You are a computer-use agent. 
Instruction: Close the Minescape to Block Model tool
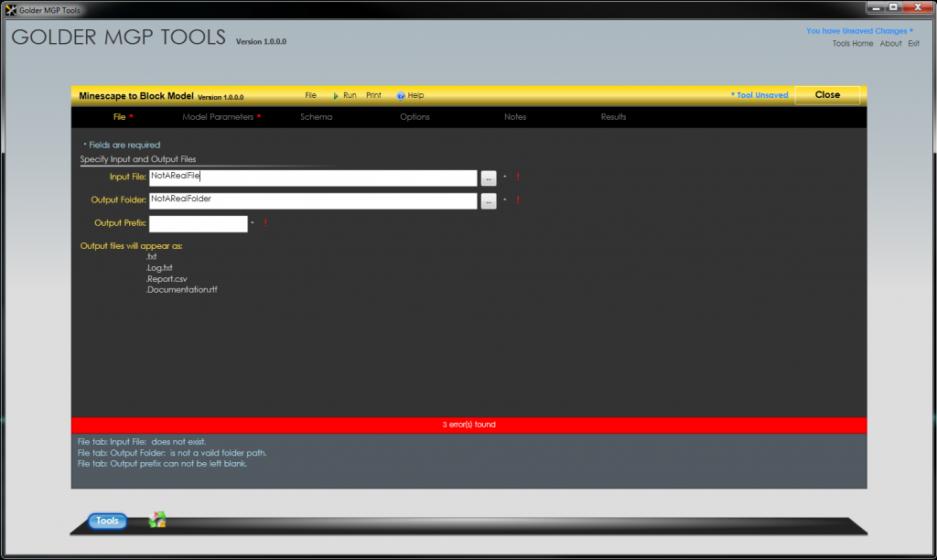click(827, 95)
